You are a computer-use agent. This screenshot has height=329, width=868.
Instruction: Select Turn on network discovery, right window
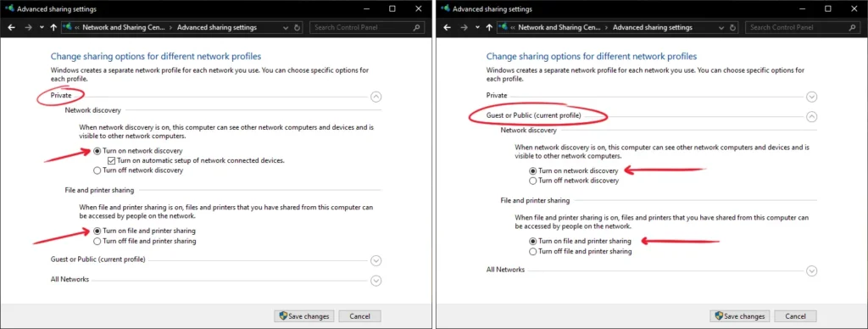click(x=574, y=170)
